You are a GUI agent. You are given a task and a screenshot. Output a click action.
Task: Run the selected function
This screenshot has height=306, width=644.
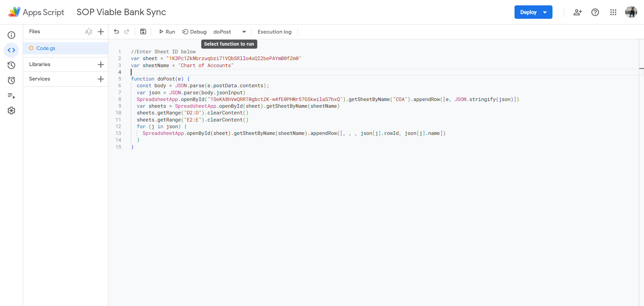pos(167,32)
